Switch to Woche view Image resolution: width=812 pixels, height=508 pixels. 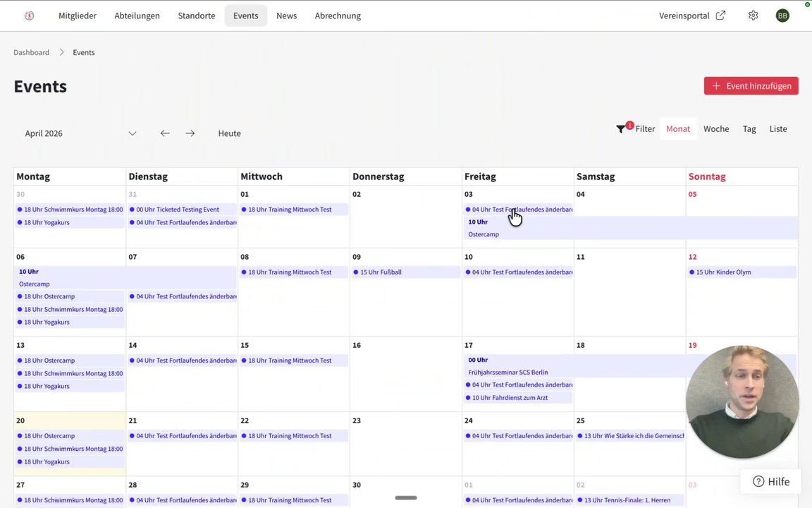(x=716, y=129)
